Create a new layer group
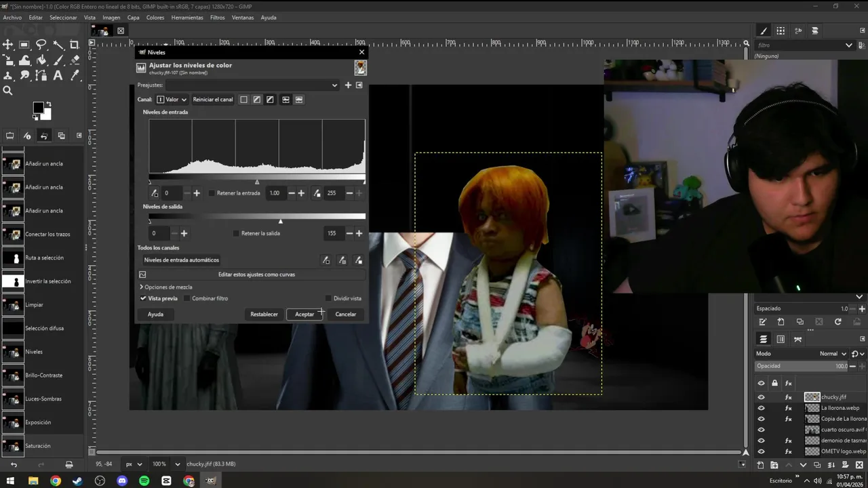 click(774, 465)
